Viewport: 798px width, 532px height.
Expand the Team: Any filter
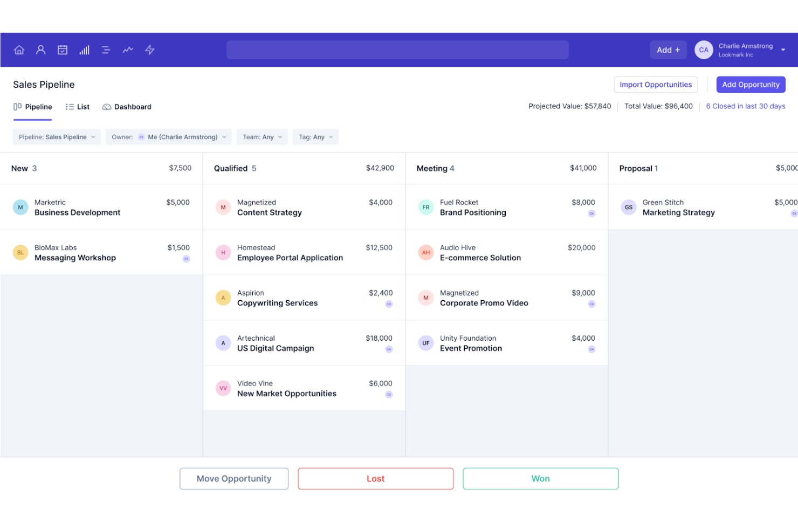pyautogui.click(x=262, y=137)
